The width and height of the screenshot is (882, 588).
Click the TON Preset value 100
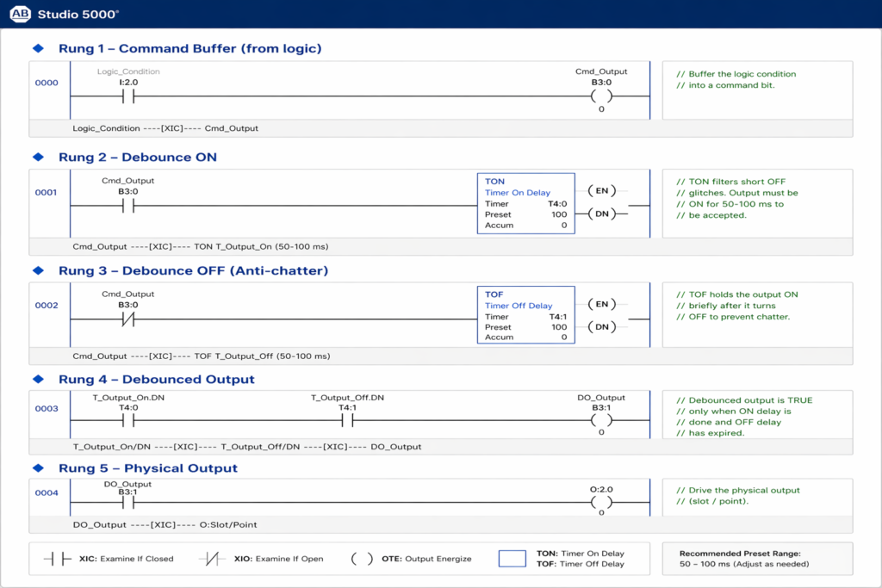[558, 214]
